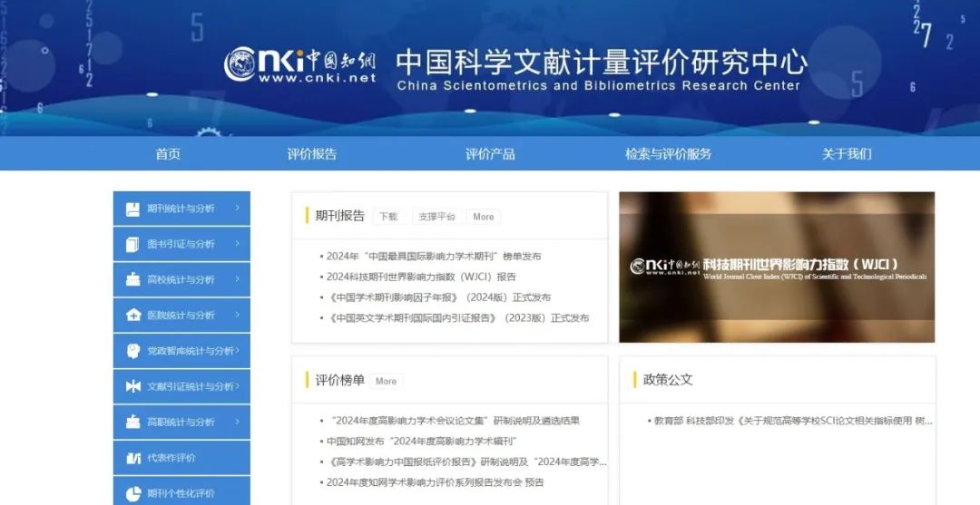Open the 评价报告 navigation menu
980x505 pixels.
[312, 154]
